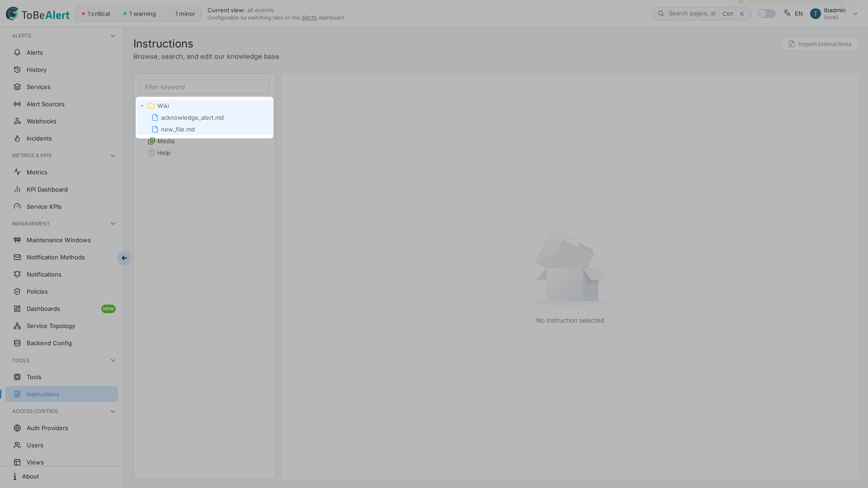Click the 1 critical alert badge
868x488 pixels.
96,14
